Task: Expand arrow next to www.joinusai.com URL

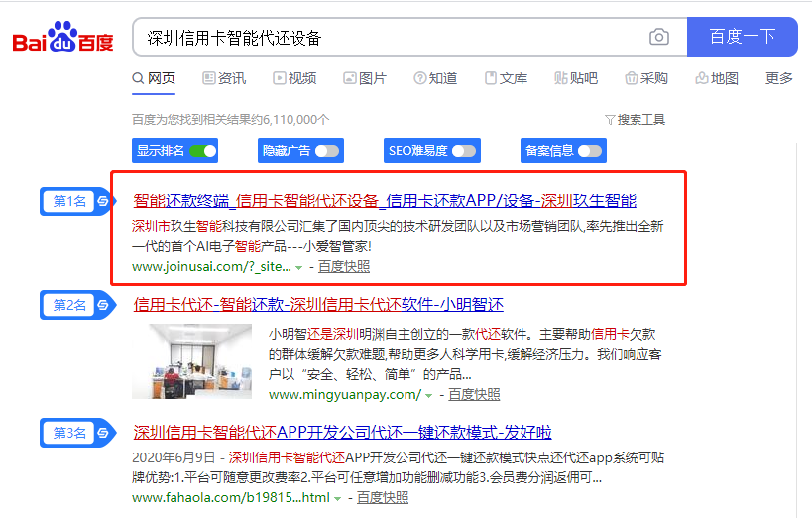Action: (x=298, y=268)
